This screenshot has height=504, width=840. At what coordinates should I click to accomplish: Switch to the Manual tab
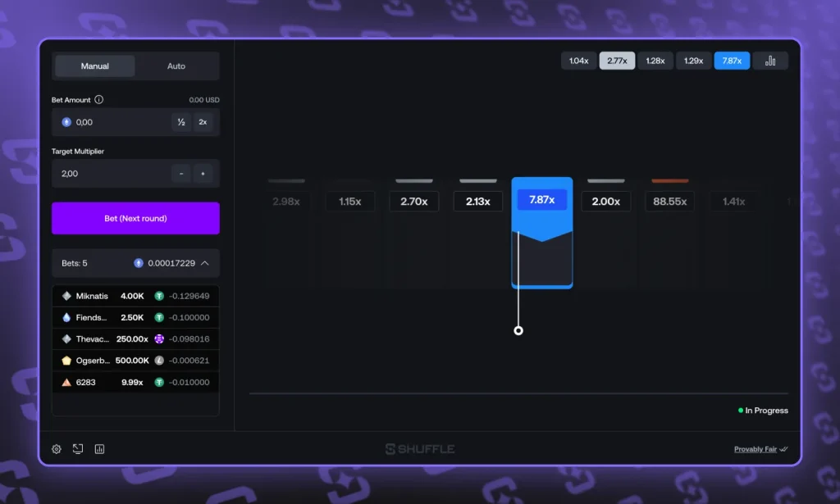[95, 66]
